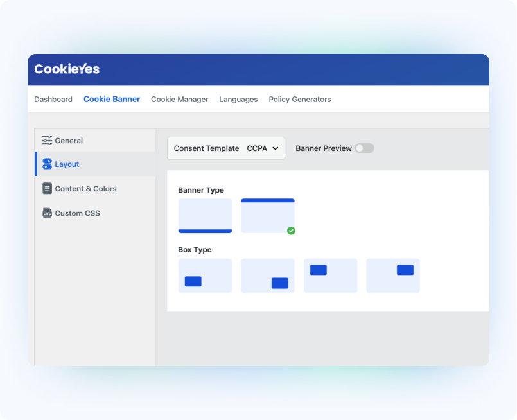Image resolution: width=517 pixels, height=420 pixels.
Task: Choose the bottom-left box type thumbnail
Action: (205, 276)
